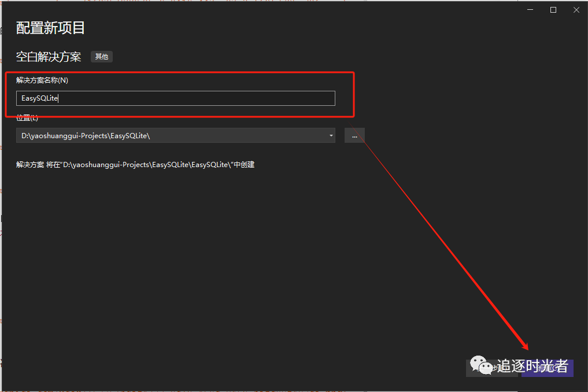Click the solution creation path message

coord(135,165)
